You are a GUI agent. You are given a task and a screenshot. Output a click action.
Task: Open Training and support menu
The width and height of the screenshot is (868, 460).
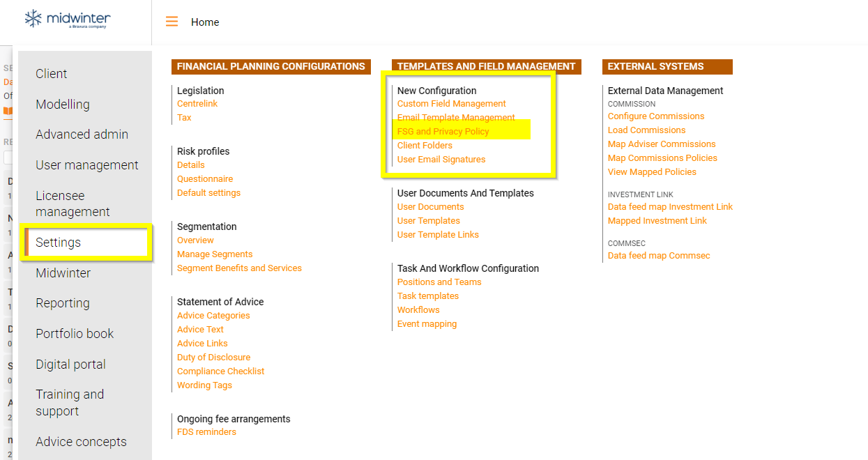coord(70,403)
